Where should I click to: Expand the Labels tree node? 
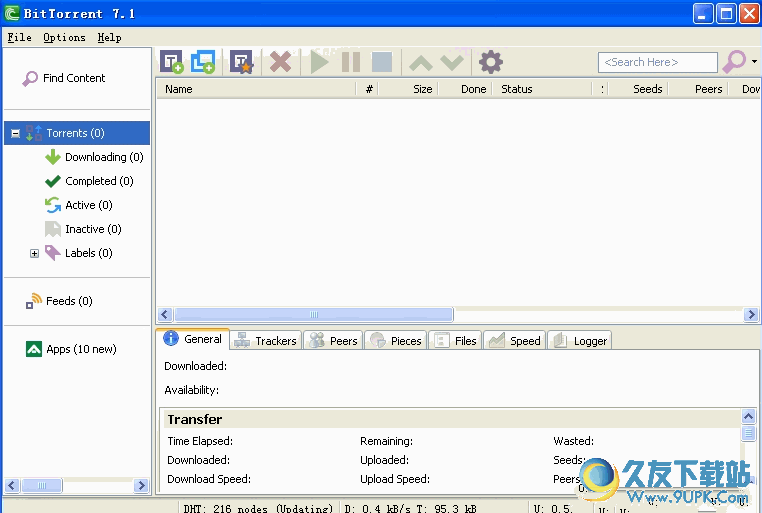pos(35,253)
